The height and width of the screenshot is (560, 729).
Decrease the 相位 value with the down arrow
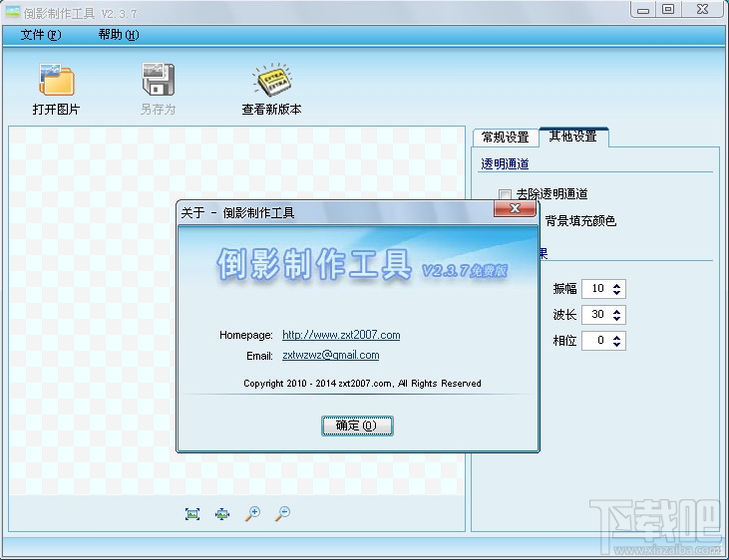[x=617, y=345]
